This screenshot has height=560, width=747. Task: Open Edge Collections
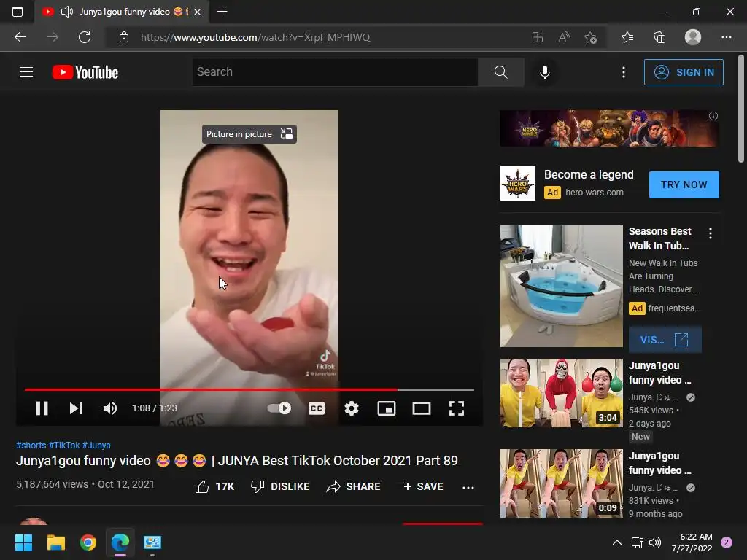(659, 37)
